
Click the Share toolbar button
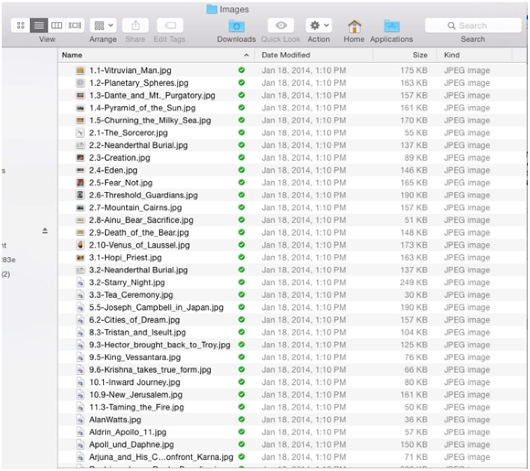coord(135,25)
